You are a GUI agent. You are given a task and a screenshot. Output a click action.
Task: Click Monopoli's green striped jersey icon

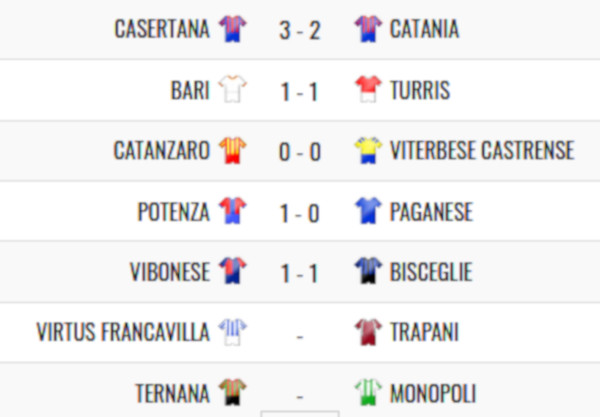(x=368, y=392)
